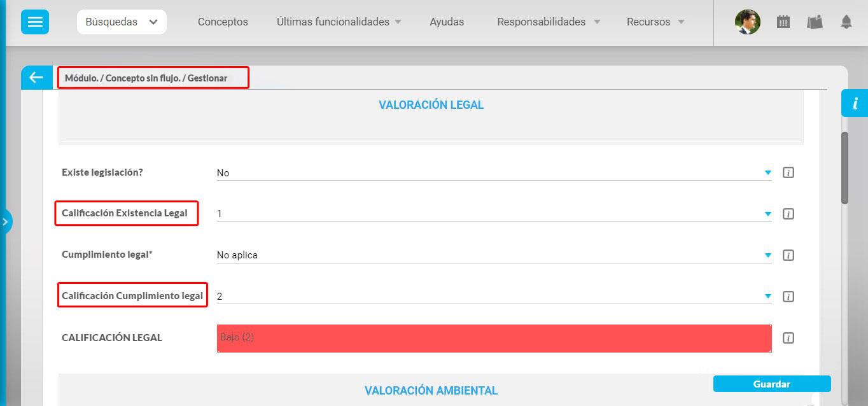Open the Búsquedas dropdown
868x406 pixels.
click(x=122, y=22)
